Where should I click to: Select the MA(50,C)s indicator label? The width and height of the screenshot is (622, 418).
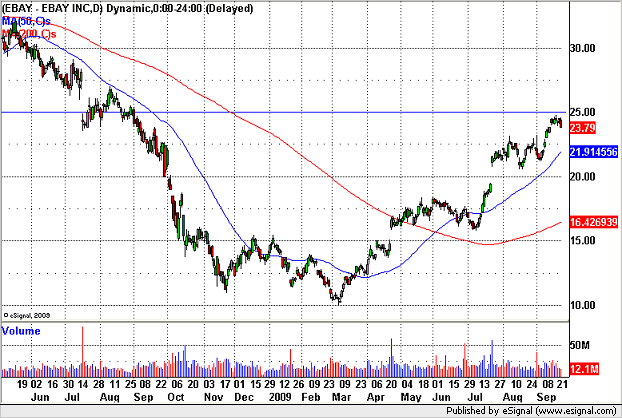(x=26, y=21)
